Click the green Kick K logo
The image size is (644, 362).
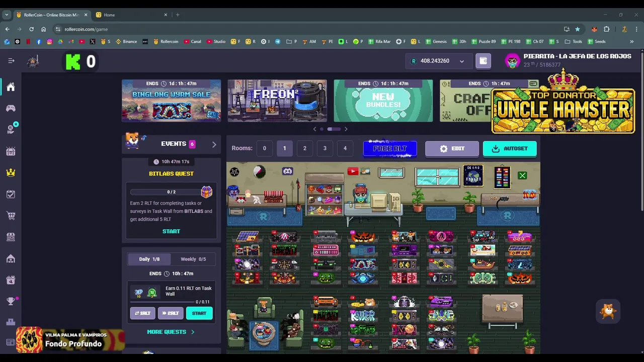(x=73, y=62)
